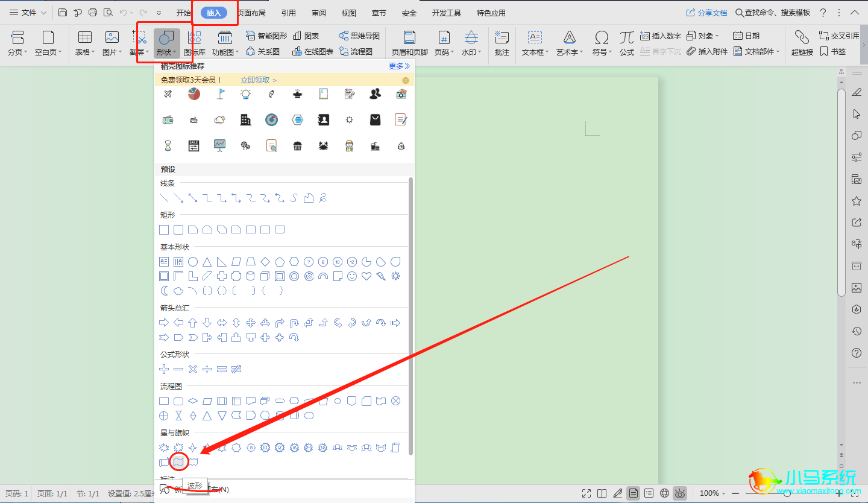Click the 更多 more icons link
This screenshot has height=503, width=868.
coord(399,66)
